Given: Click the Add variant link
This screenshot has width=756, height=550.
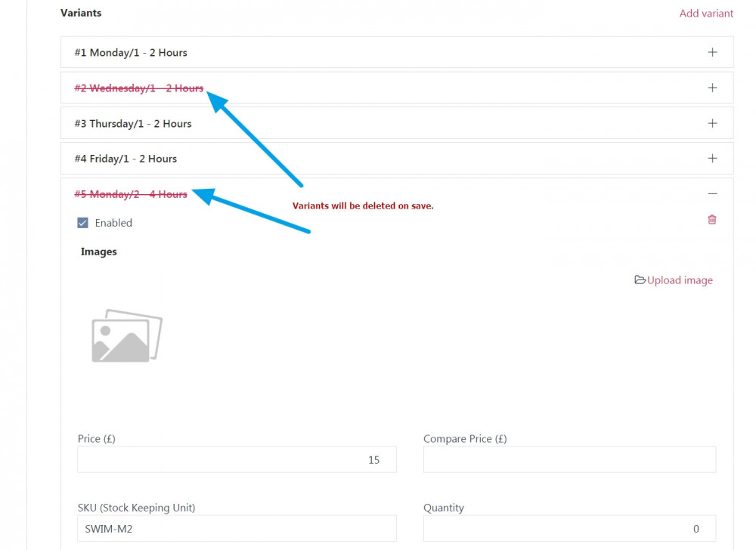Looking at the screenshot, I should click(x=706, y=13).
